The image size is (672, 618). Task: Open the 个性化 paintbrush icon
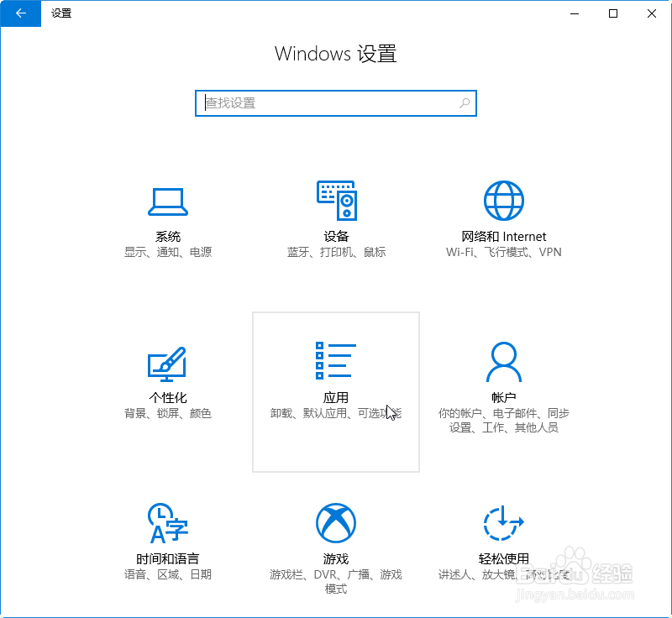point(167,364)
